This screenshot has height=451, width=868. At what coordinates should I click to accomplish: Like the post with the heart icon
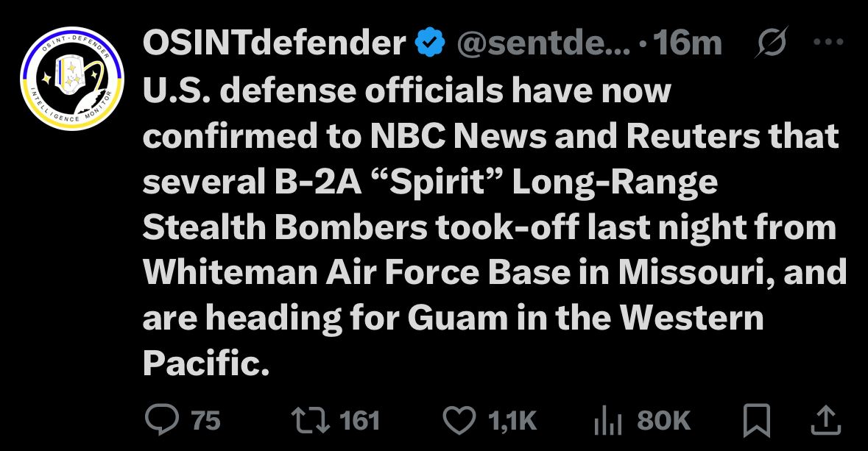(459, 421)
